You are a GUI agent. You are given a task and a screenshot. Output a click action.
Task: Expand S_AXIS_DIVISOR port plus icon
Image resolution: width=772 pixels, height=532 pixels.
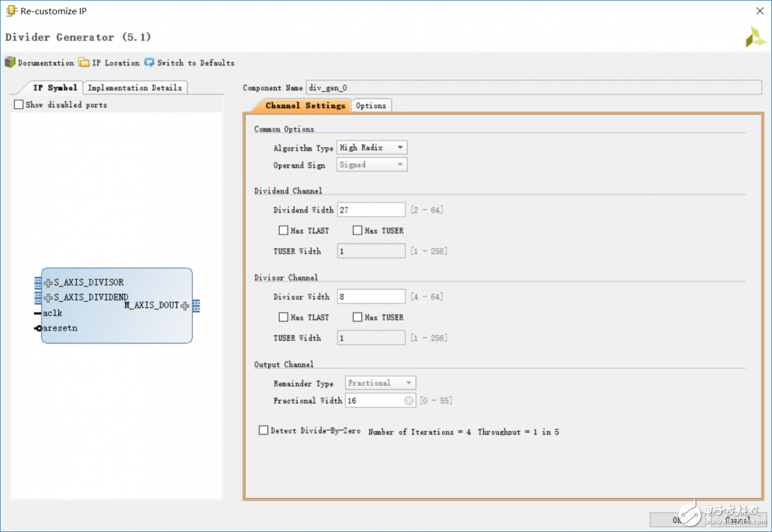[x=48, y=283]
